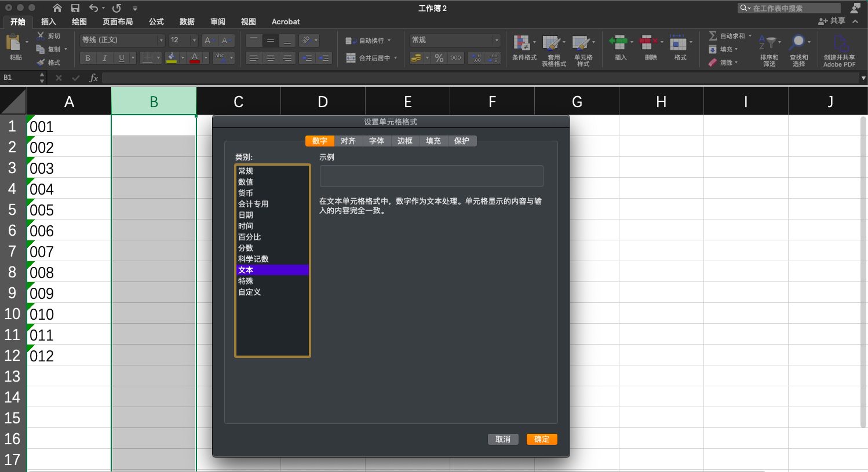Click the AutoSum icon
The image size is (868, 472).
[713, 36]
